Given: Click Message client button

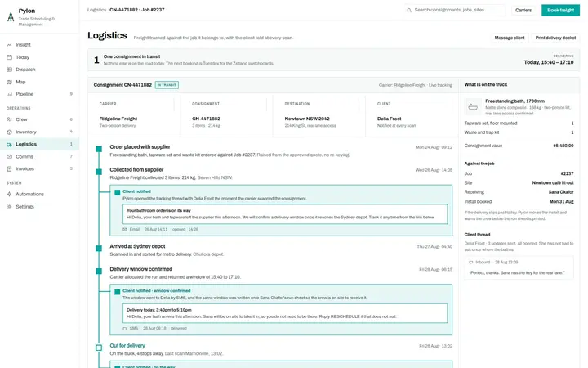Looking at the screenshot, I should click(x=510, y=38).
